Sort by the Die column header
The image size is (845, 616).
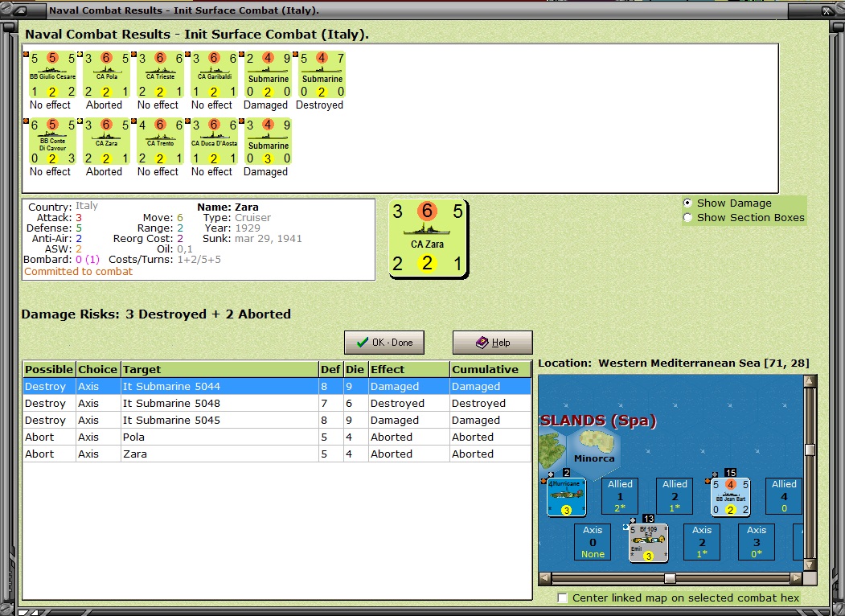[355, 369]
